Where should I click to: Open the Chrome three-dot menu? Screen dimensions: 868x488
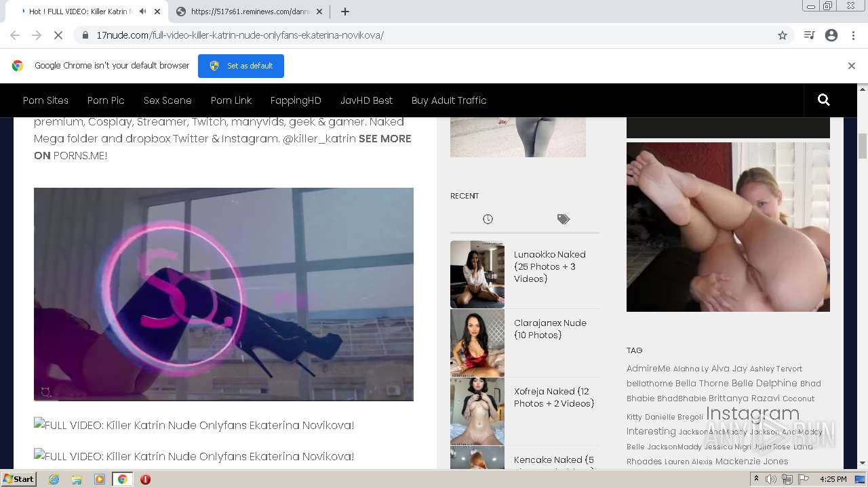[852, 35]
